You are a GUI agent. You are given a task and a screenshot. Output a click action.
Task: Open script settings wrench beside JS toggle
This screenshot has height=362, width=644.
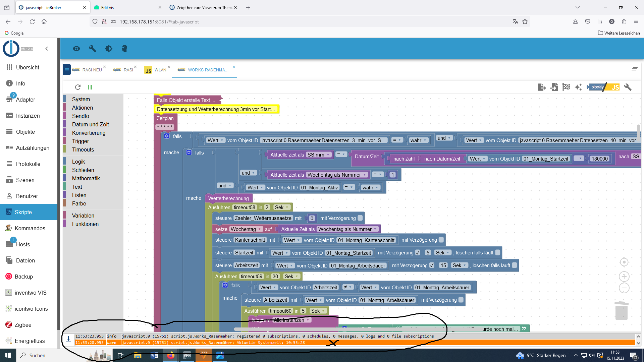pos(628,87)
